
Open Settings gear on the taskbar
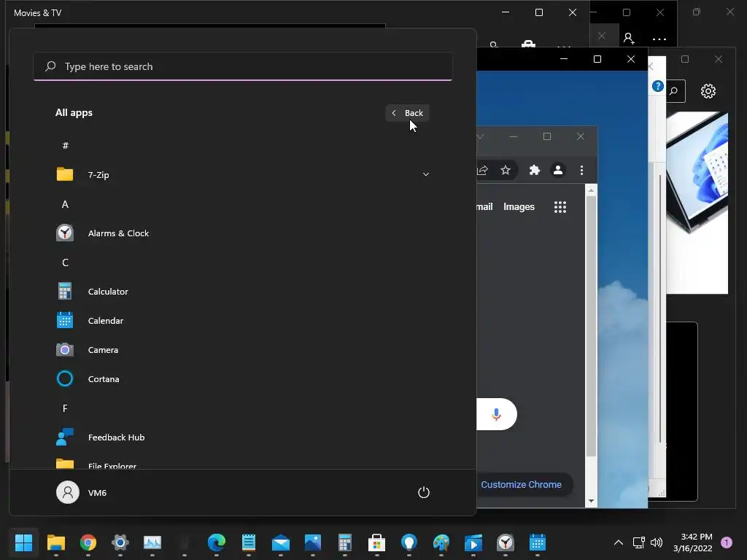120,542
